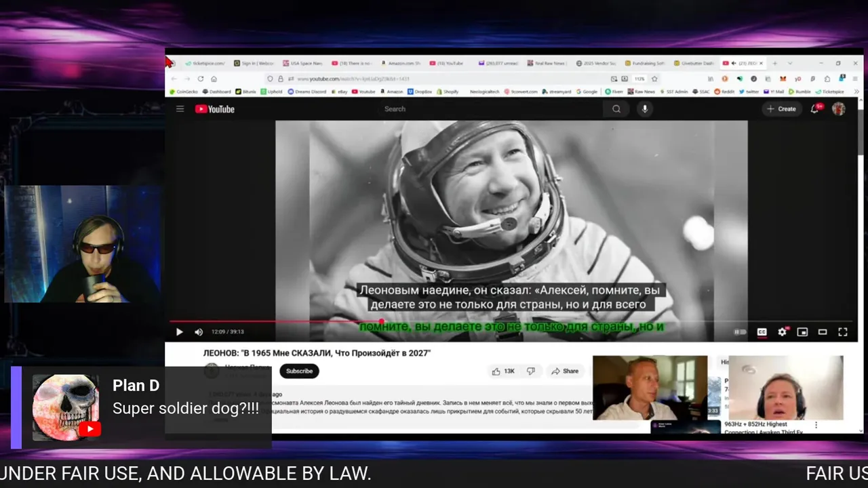This screenshot has width=868, height=488.
Task: Switch to Fundraising Software tab
Action: pos(645,63)
